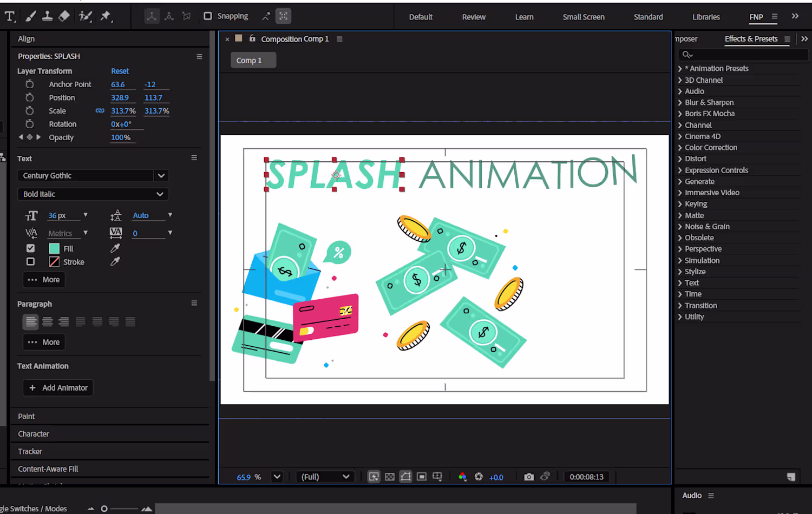812x514 pixels.
Task: Select the Roto Brush tool
Action: point(85,16)
